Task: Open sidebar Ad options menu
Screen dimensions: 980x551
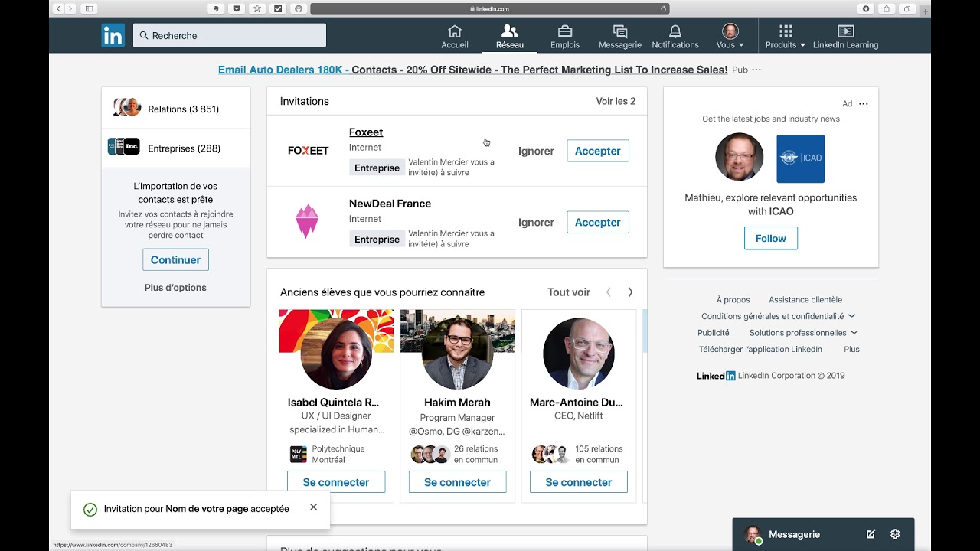Action: tap(864, 103)
